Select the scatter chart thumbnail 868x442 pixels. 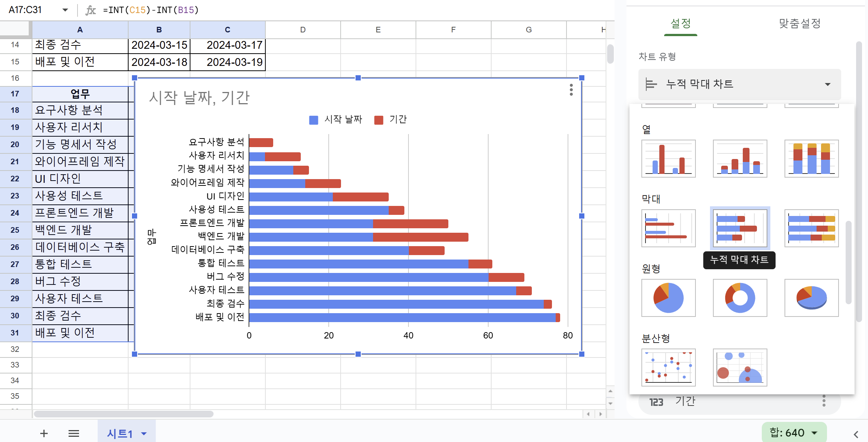pyautogui.click(x=668, y=368)
